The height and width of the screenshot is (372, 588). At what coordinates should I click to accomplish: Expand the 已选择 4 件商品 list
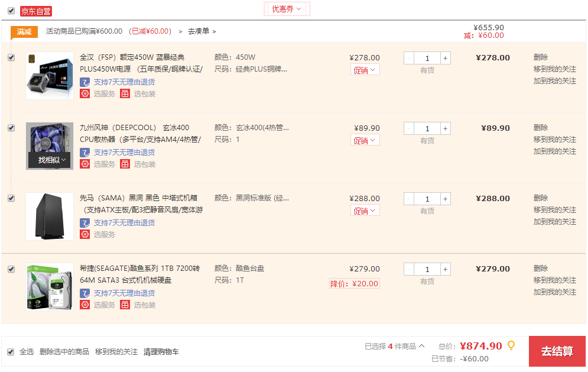click(394, 346)
